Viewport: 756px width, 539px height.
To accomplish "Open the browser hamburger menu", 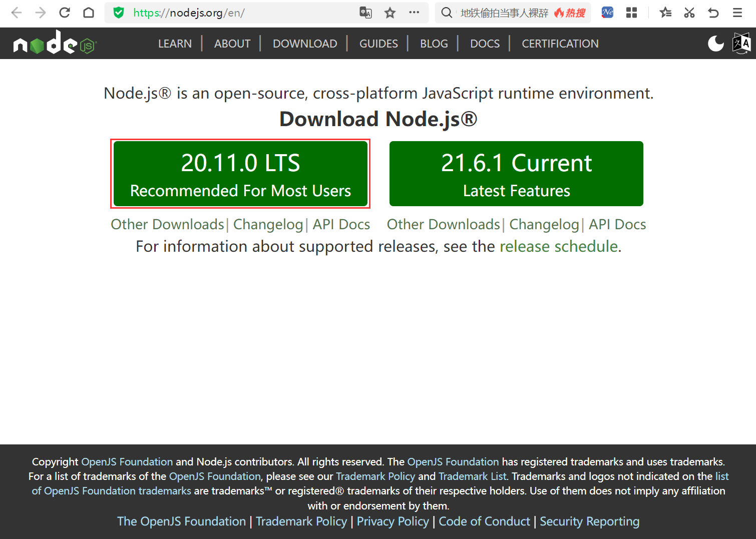I will click(x=737, y=13).
